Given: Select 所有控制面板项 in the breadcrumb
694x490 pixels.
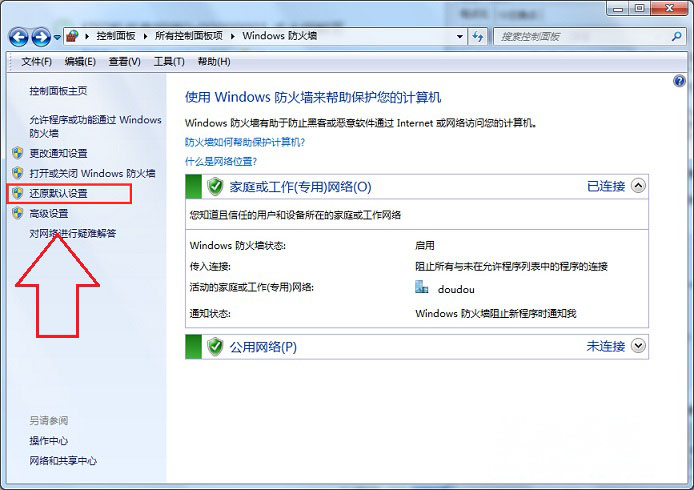Looking at the screenshot, I should 189,36.
